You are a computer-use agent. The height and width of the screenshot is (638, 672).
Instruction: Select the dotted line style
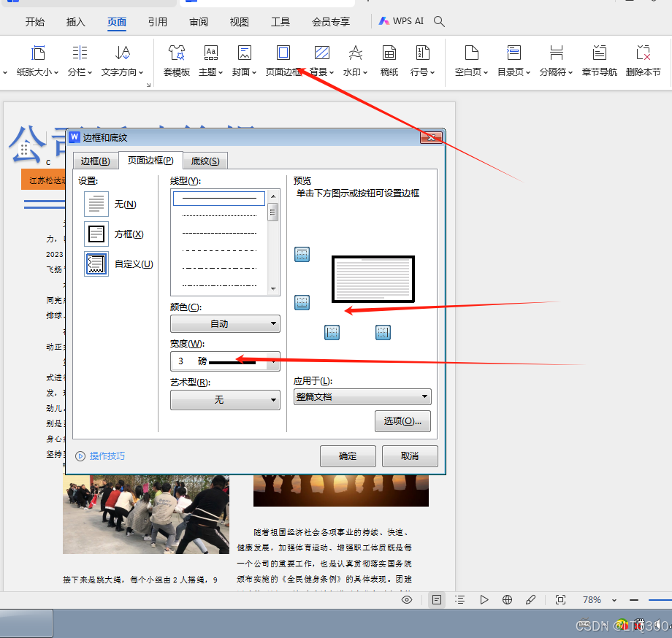click(x=219, y=215)
